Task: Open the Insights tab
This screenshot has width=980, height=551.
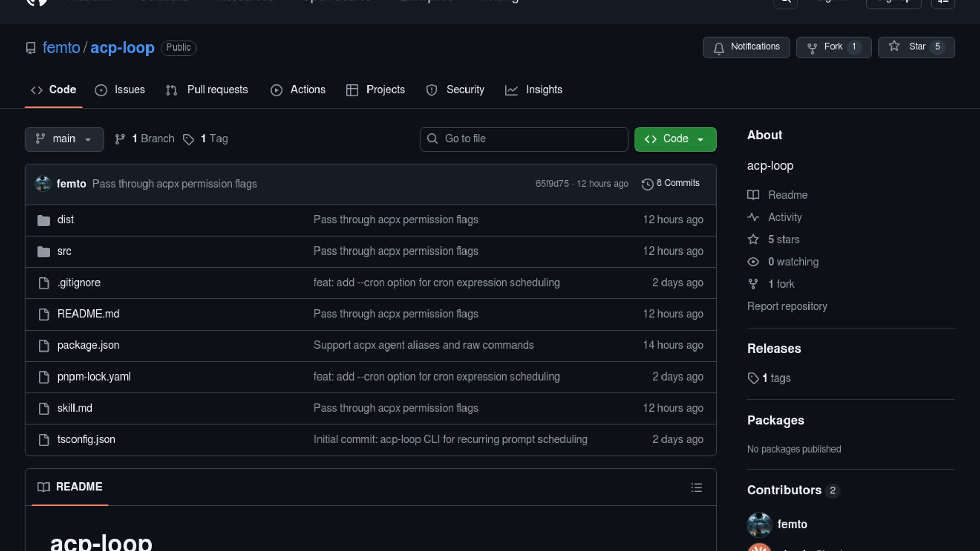Action: pos(534,90)
